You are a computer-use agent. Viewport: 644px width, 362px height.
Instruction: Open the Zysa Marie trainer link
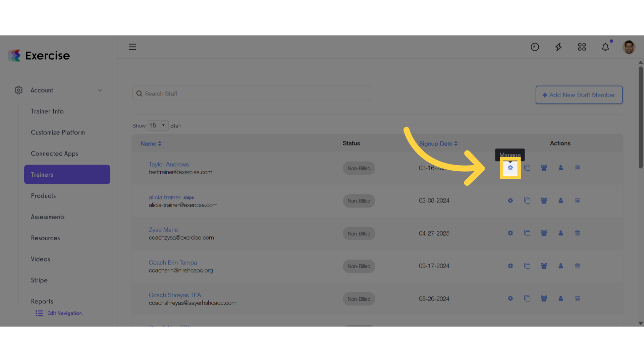point(163,230)
